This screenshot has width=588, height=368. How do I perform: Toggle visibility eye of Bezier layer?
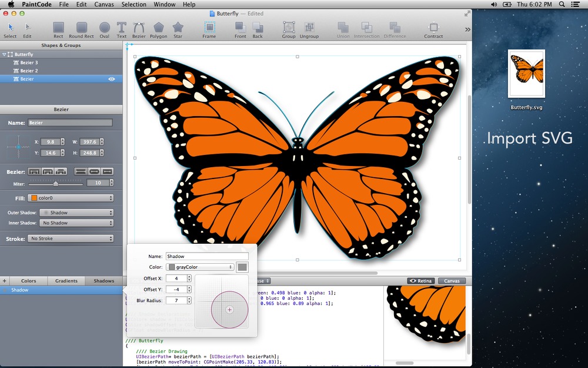pyautogui.click(x=111, y=79)
